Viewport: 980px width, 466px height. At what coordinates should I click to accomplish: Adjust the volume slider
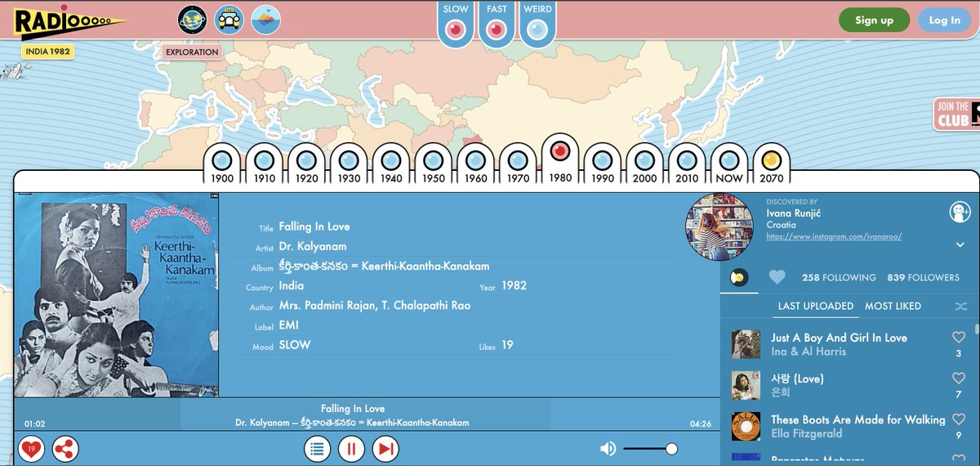[x=650, y=449]
